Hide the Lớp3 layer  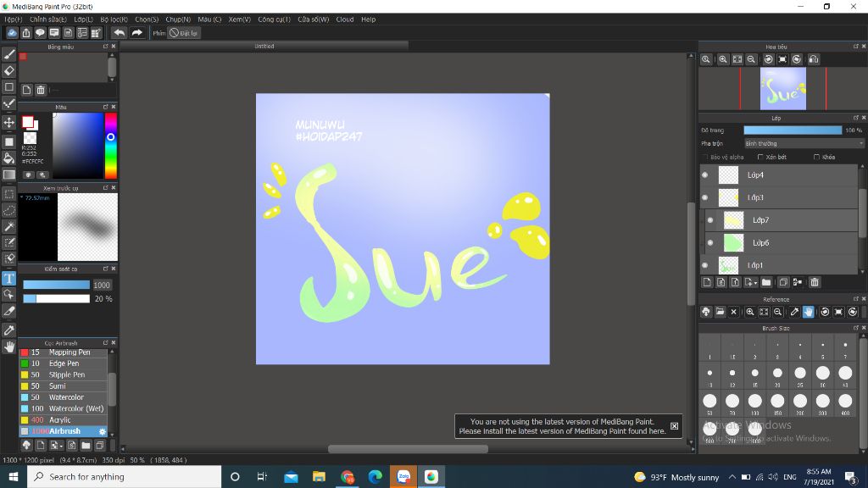click(x=704, y=197)
